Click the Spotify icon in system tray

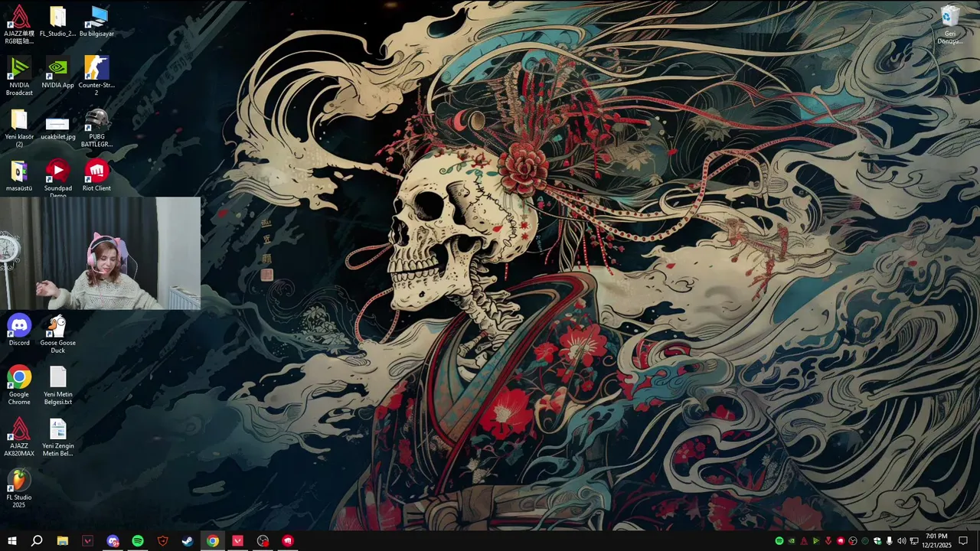pyautogui.click(x=779, y=541)
